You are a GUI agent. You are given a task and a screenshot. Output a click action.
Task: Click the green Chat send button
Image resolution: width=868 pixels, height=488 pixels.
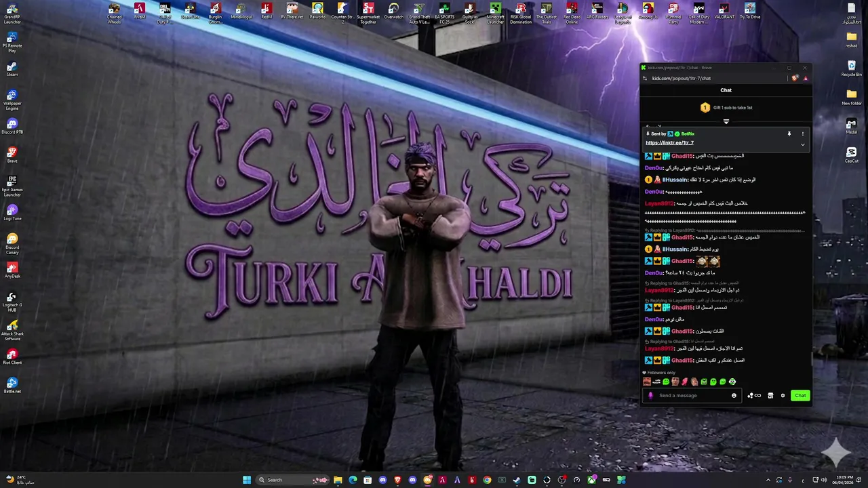800,396
